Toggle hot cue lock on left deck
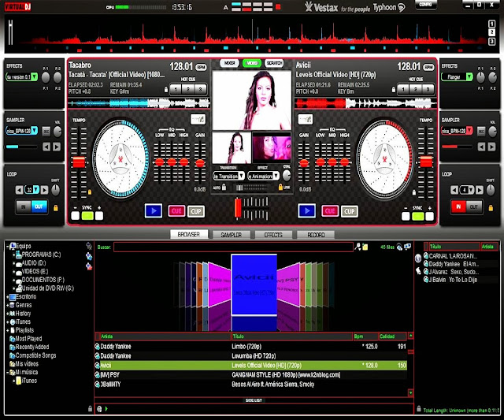Image resolution: width=504 pixels, height=420 pixels. click(x=166, y=89)
